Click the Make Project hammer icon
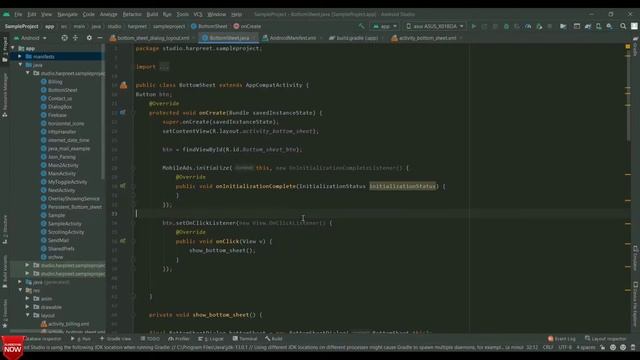The image size is (640, 360). [361, 26]
